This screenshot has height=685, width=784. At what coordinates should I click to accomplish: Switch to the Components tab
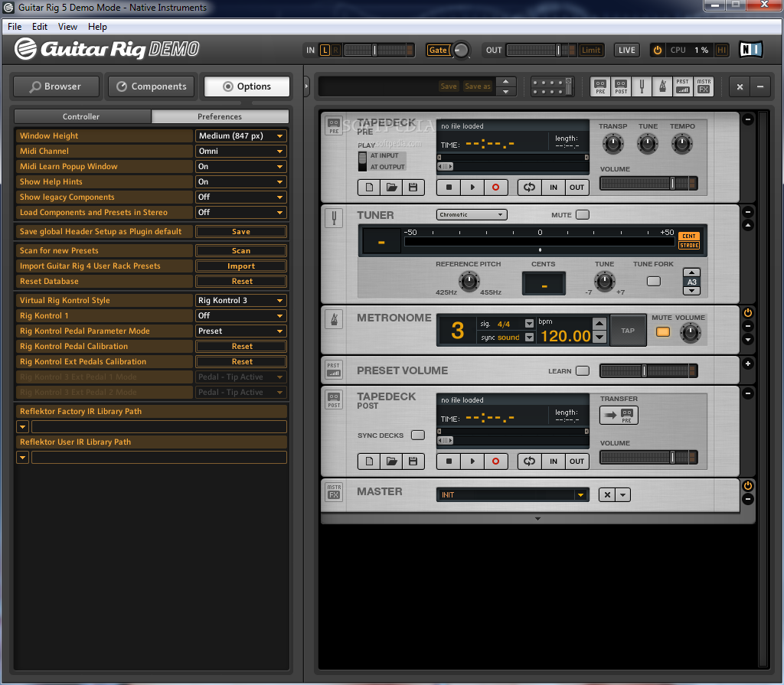[152, 86]
